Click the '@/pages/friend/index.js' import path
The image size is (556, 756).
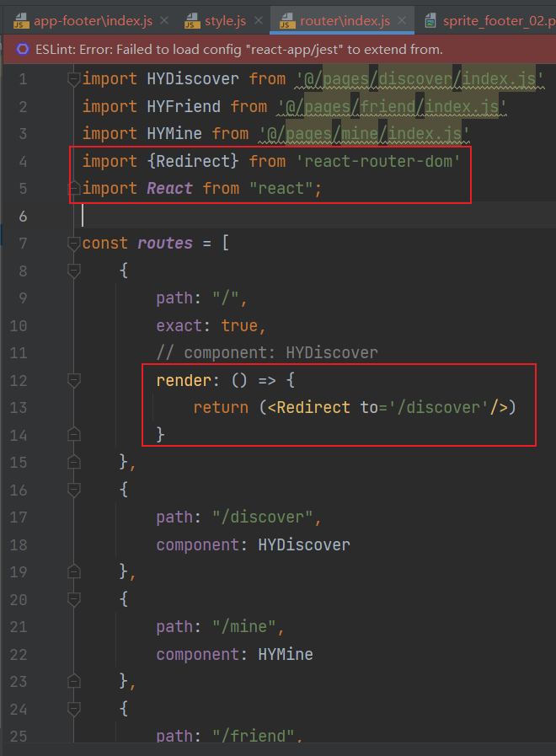click(x=392, y=106)
